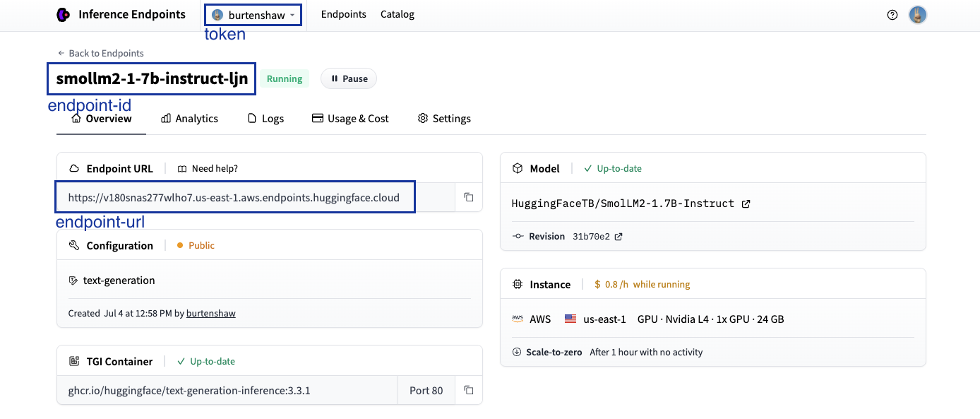Click the Up-to-date status in Model card
Image resolution: width=980 pixels, height=419 pixels.
613,168
